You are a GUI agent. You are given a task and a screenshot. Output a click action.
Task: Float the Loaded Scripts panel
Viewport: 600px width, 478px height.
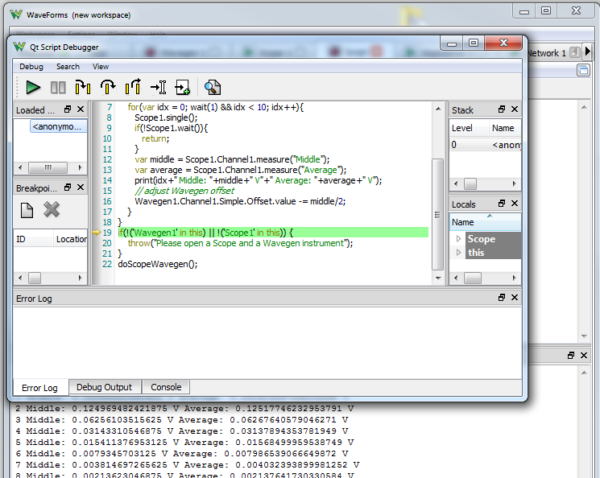[68, 109]
